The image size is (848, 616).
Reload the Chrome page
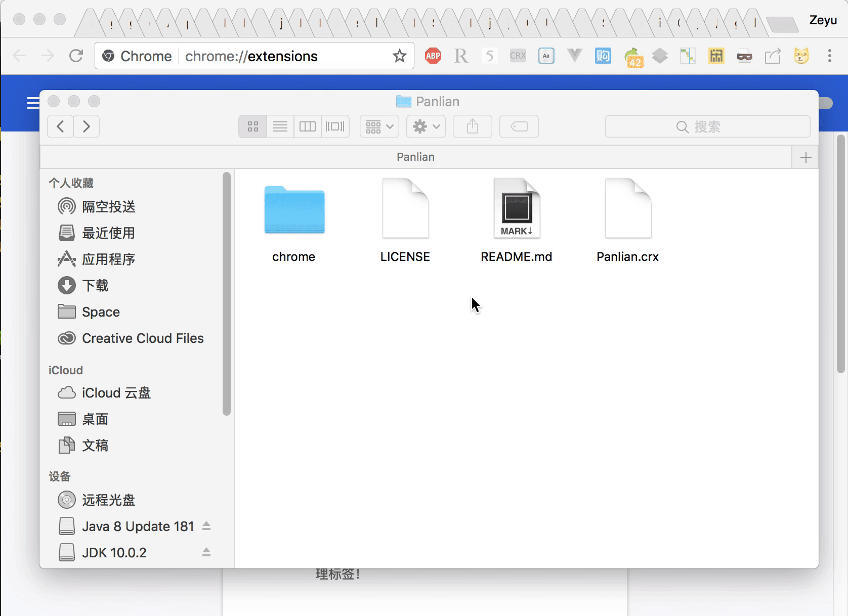[x=76, y=56]
